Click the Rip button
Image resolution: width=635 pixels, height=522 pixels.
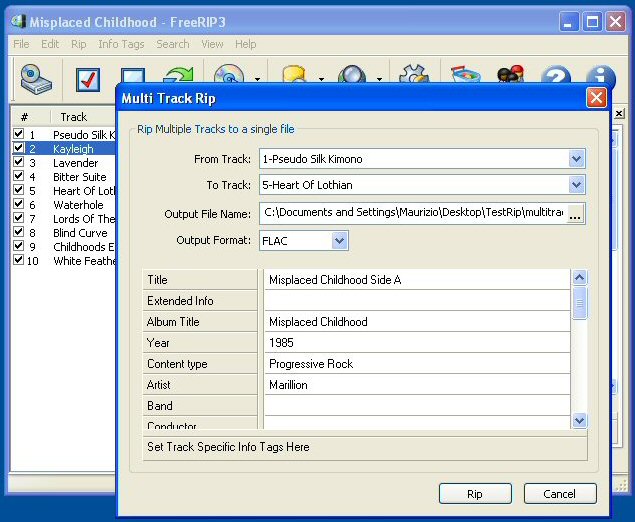[475, 494]
